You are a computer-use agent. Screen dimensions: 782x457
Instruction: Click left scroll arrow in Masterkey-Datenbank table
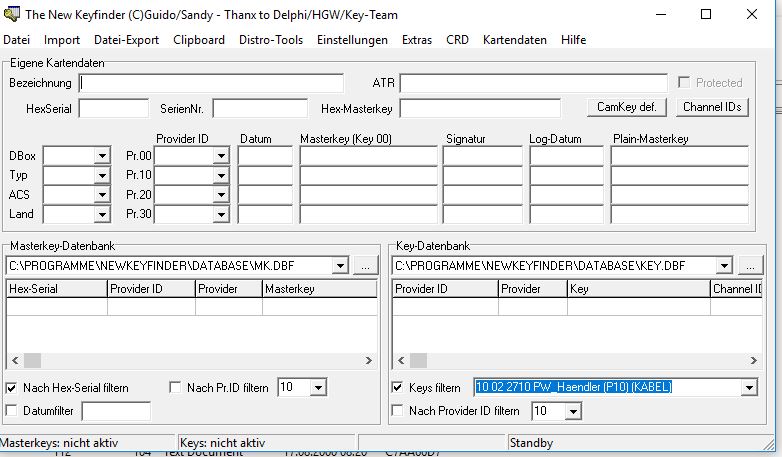pos(12,360)
